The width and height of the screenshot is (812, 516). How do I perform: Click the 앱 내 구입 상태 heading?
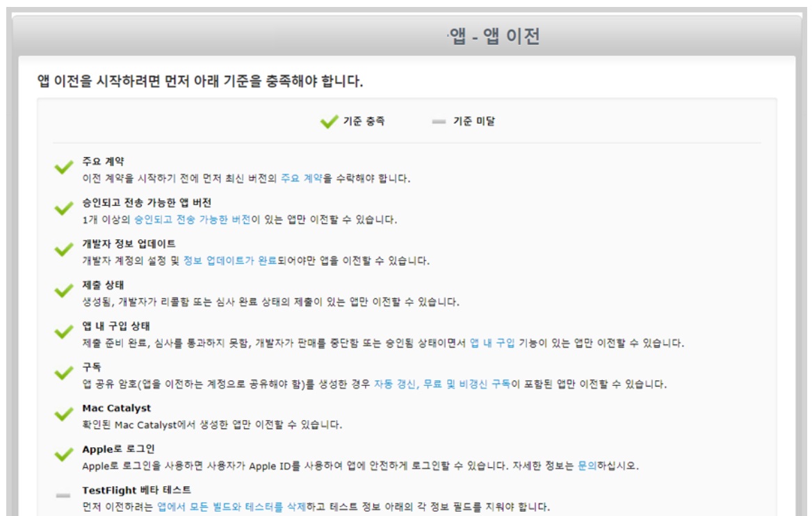(116, 326)
